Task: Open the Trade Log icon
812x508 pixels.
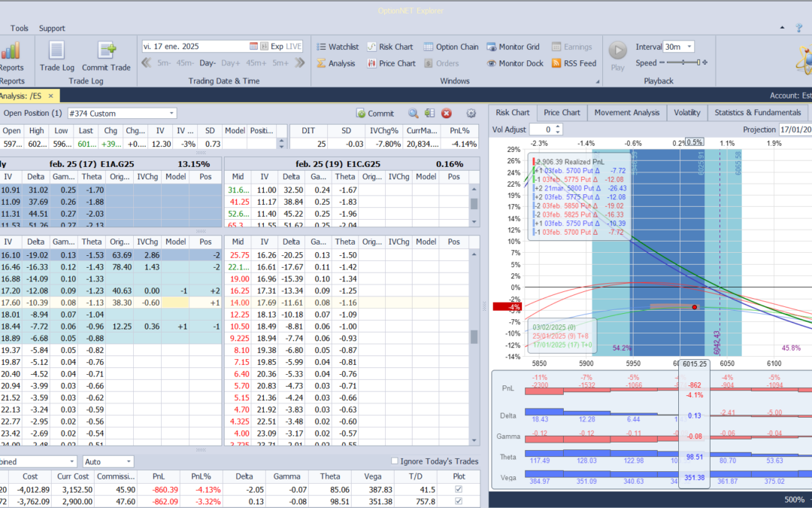Action: point(56,51)
